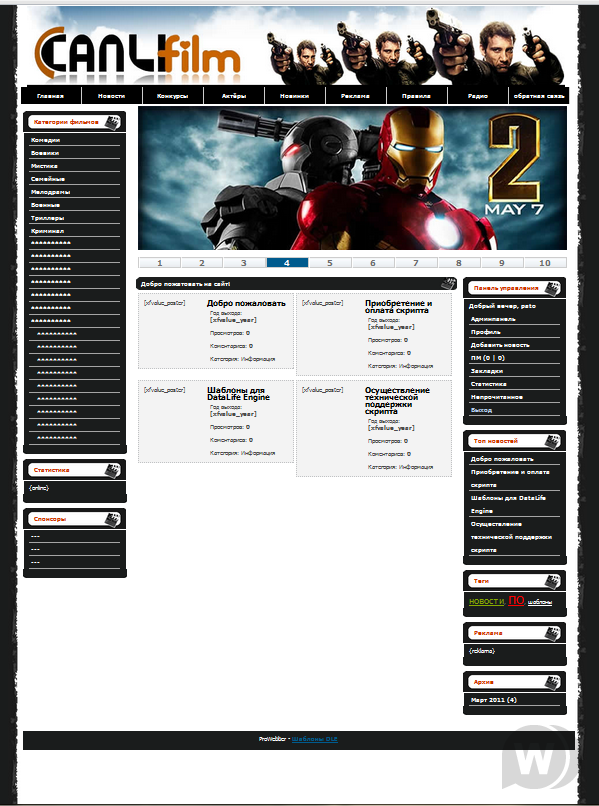Open Шаблоны для DataLife Engine article title
599x806 pixels.
coord(239,394)
